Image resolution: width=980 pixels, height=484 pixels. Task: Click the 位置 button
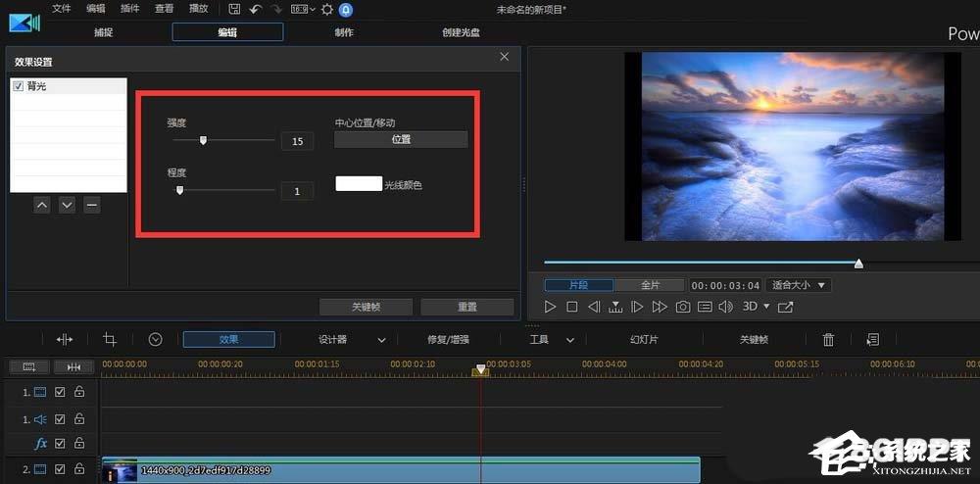coord(401,140)
